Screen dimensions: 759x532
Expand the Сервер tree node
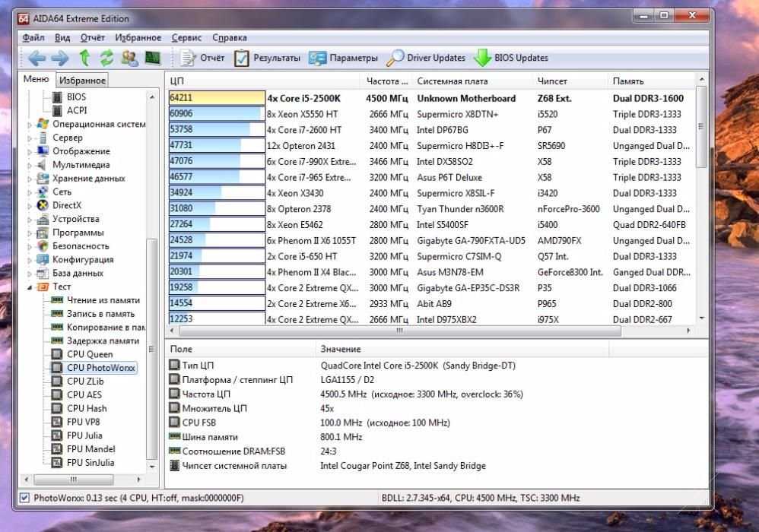pyautogui.click(x=29, y=138)
